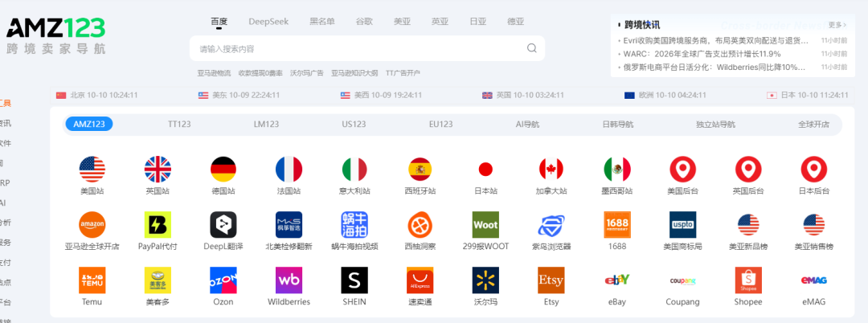
Task: Open the 日本后台 pin icon
Action: (813, 170)
